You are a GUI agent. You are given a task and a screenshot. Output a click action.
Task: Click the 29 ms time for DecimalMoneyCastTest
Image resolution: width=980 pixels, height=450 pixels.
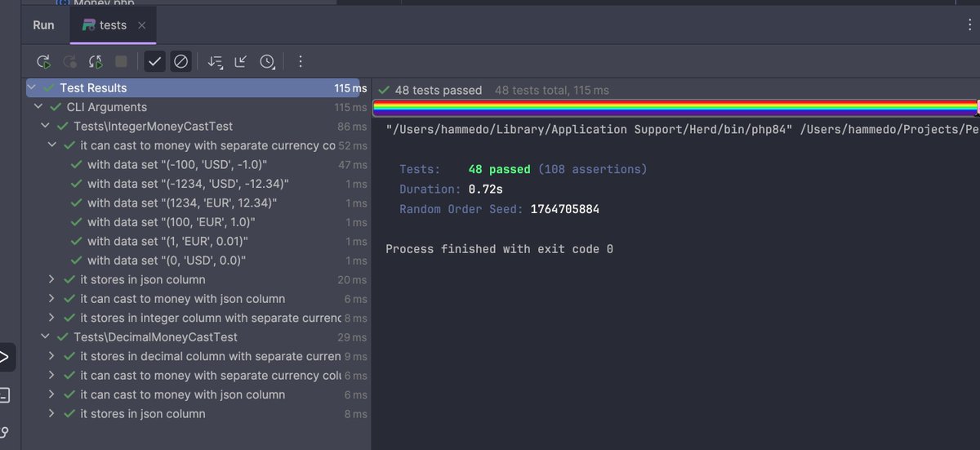[x=352, y=337]
